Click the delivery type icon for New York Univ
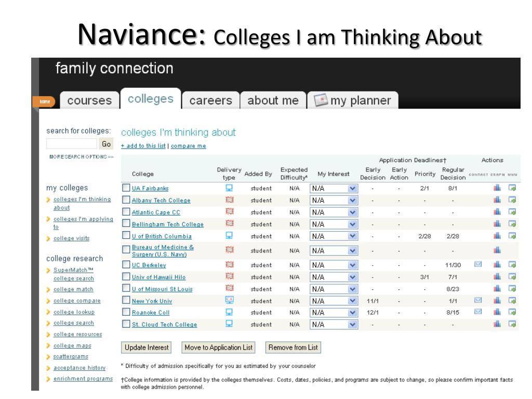Viewport: 532px width, 399px height. [x=229, y=300]
